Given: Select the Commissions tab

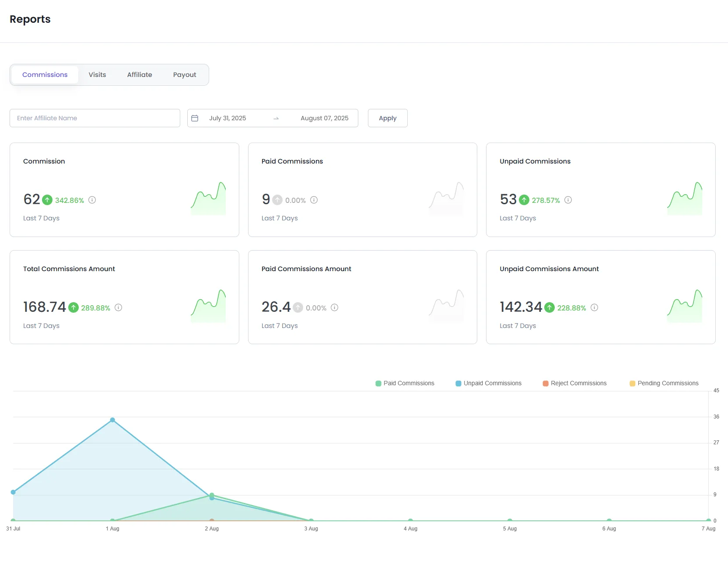Looking at the screenshot, I should (x=45, y=75).
